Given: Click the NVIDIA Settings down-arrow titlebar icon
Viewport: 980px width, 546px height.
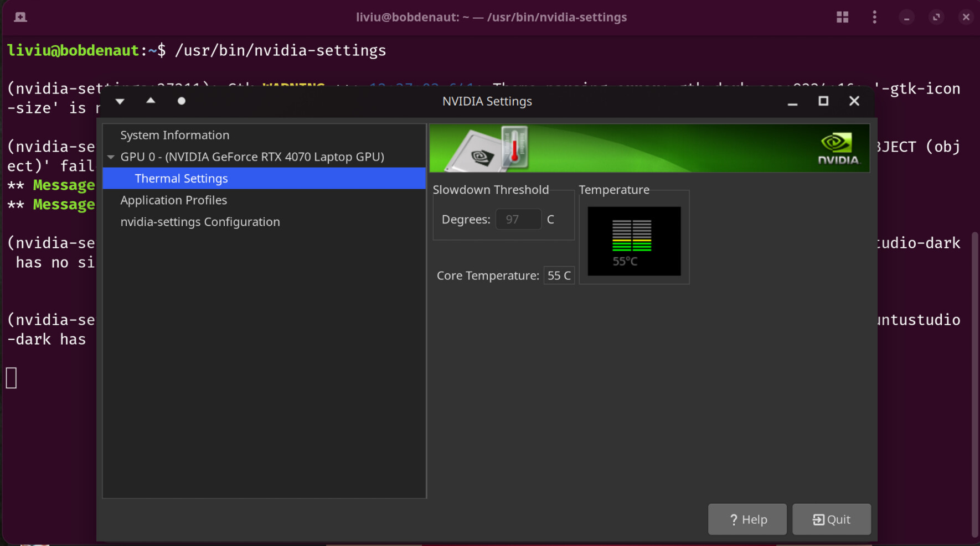Looking at the screenshot, I should coord(120,101).
